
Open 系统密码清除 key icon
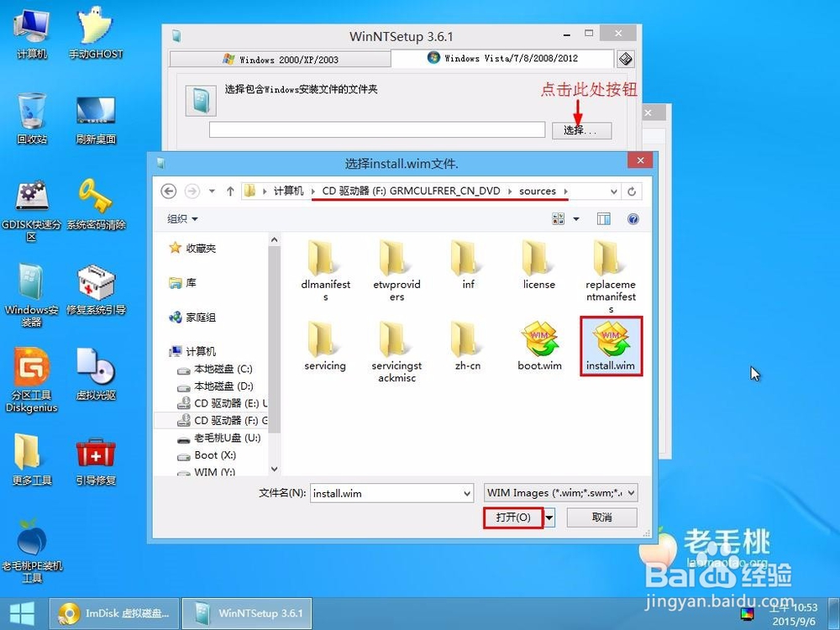[x=96, y=205]
